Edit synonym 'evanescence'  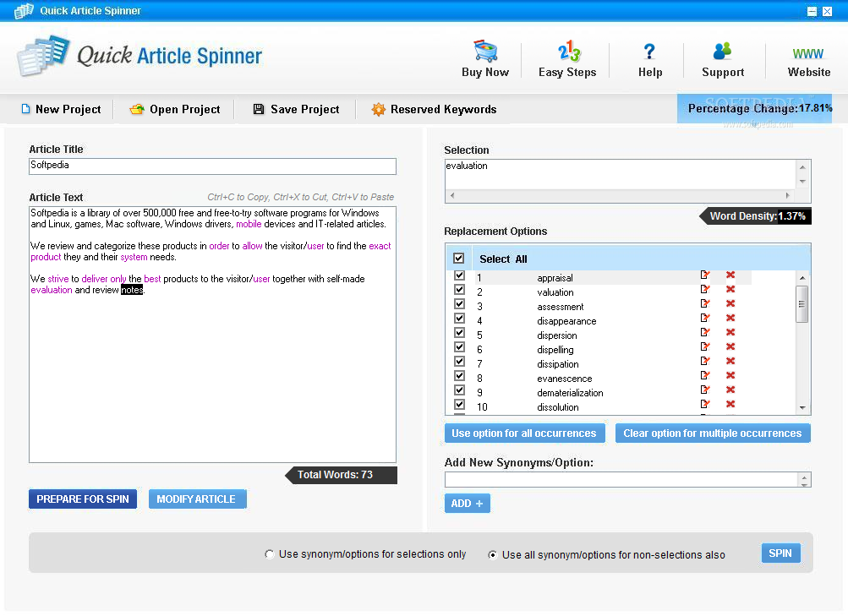click(704, 375)
